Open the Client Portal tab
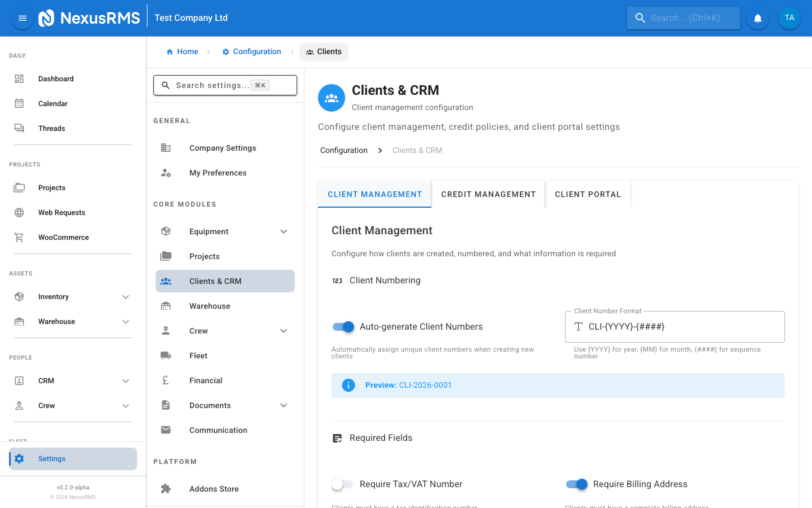 [588, 194]
